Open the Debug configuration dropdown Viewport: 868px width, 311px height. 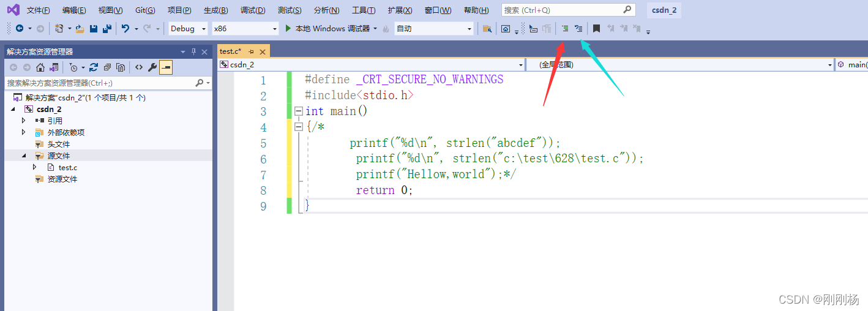(x=204, y=29)
